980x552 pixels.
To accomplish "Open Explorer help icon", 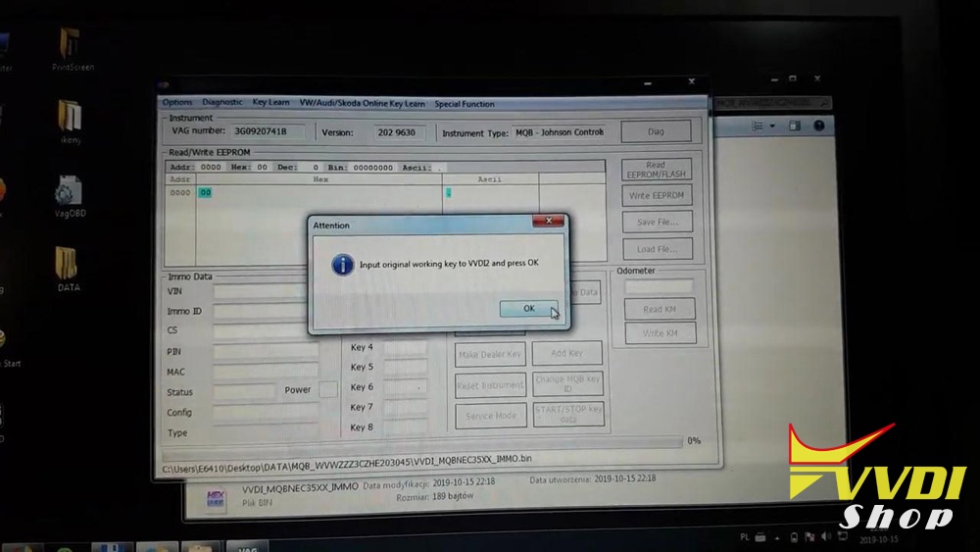I will coord(818,125).
